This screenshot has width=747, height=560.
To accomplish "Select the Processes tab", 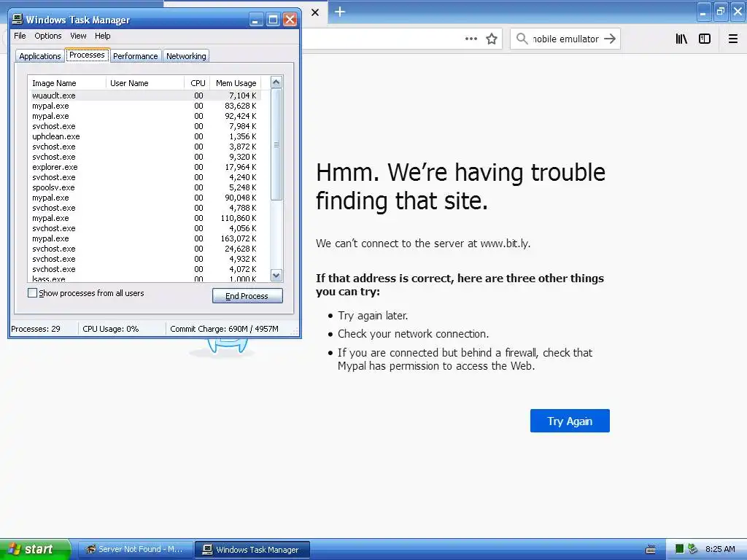I will [88, 55].
